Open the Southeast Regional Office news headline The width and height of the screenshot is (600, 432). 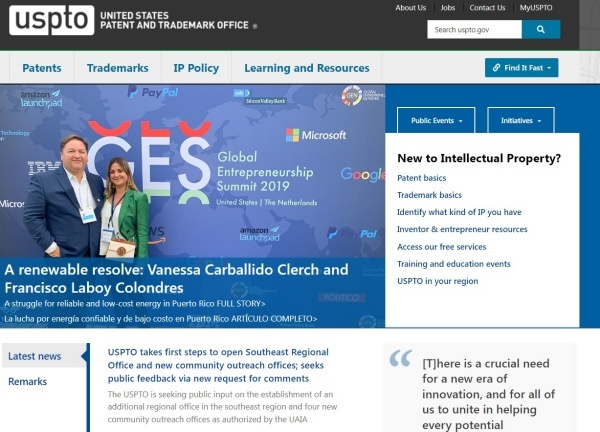pos(218,365)
